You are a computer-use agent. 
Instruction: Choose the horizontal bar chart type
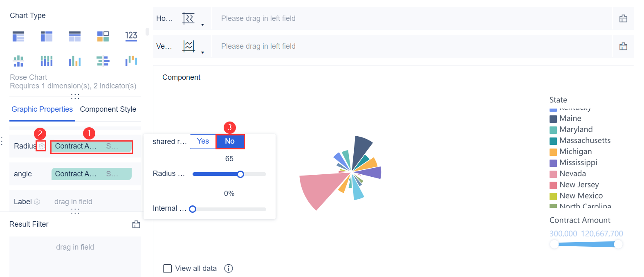tap(103, 61)
